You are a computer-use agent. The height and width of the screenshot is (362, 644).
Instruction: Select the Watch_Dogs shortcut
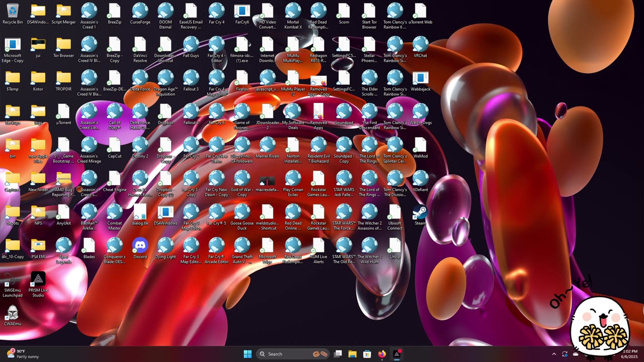(x=421, y=115)
